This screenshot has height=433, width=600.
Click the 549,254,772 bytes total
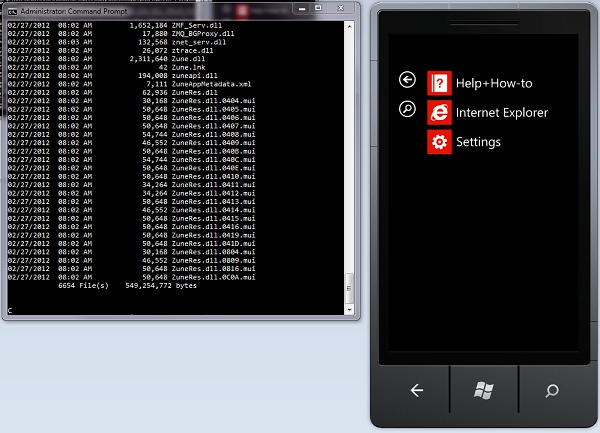coord(161,286)
